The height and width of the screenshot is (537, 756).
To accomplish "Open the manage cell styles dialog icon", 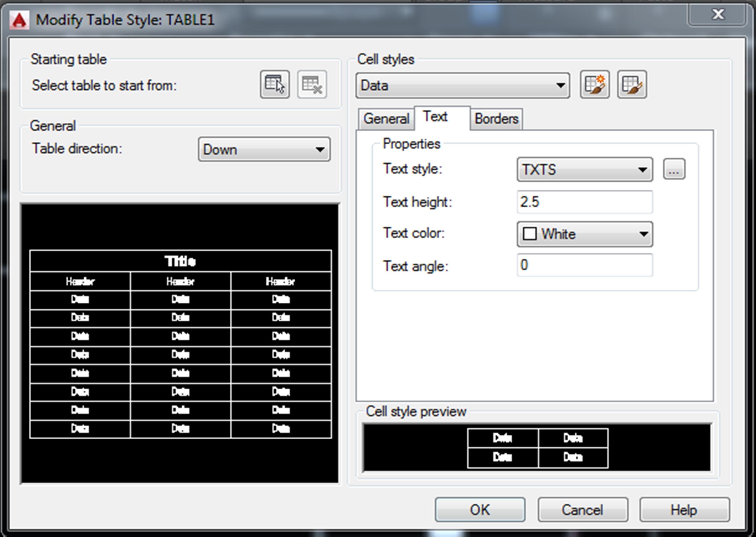I will (x=632, y=84).
